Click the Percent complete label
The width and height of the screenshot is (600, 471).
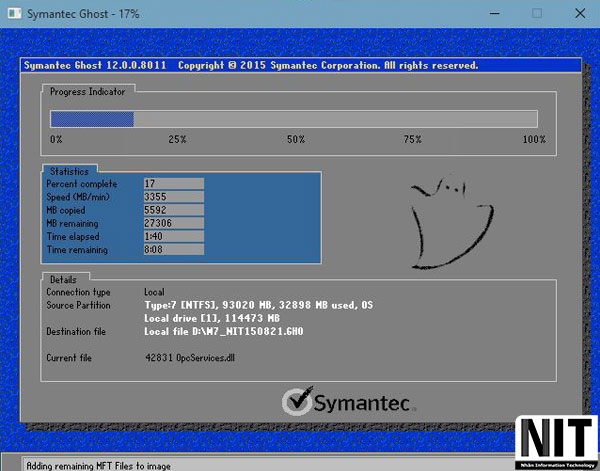pyautogui.click(x=82, y=184)
